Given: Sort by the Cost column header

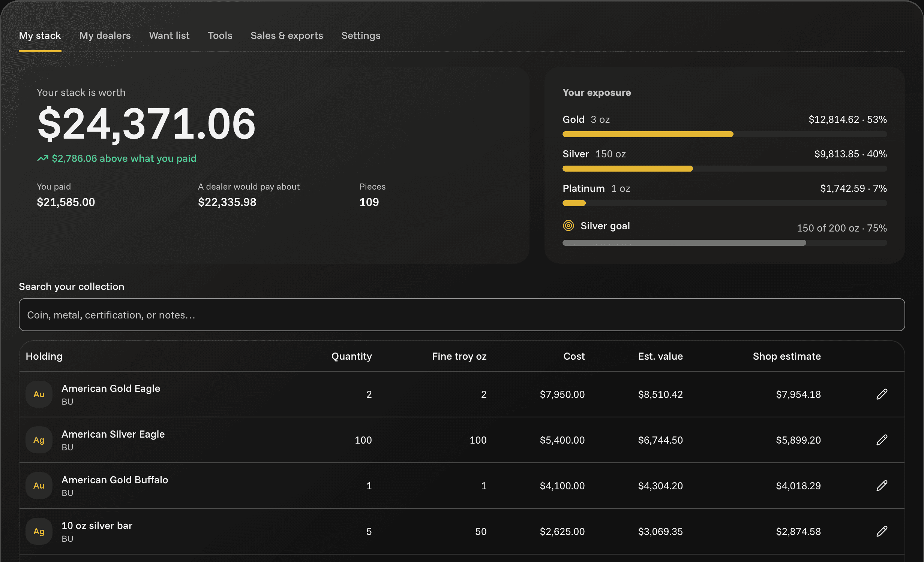Looking at the screenshot, I should [x=574, y=356].
